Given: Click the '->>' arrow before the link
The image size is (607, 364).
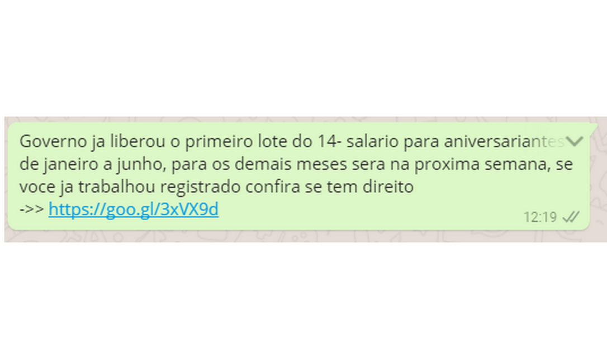Looking at the screenshot, I should tap(32, 209).
